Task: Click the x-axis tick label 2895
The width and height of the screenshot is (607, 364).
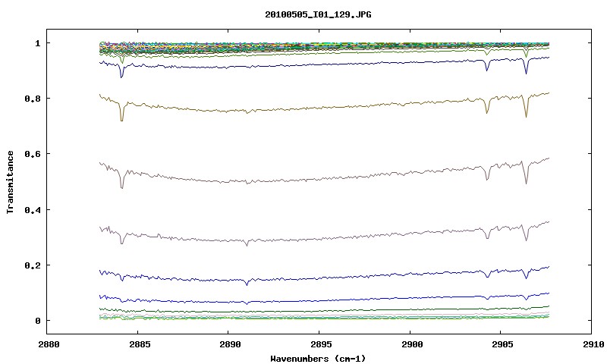Action: (321, 344)
